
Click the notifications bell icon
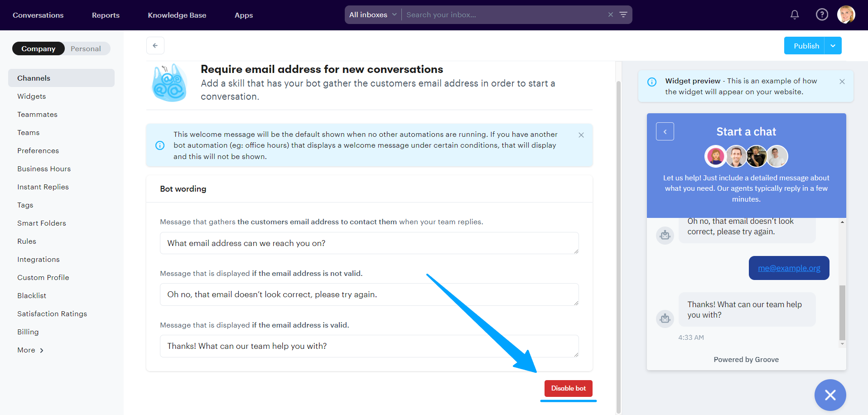[x=795, y=15]
